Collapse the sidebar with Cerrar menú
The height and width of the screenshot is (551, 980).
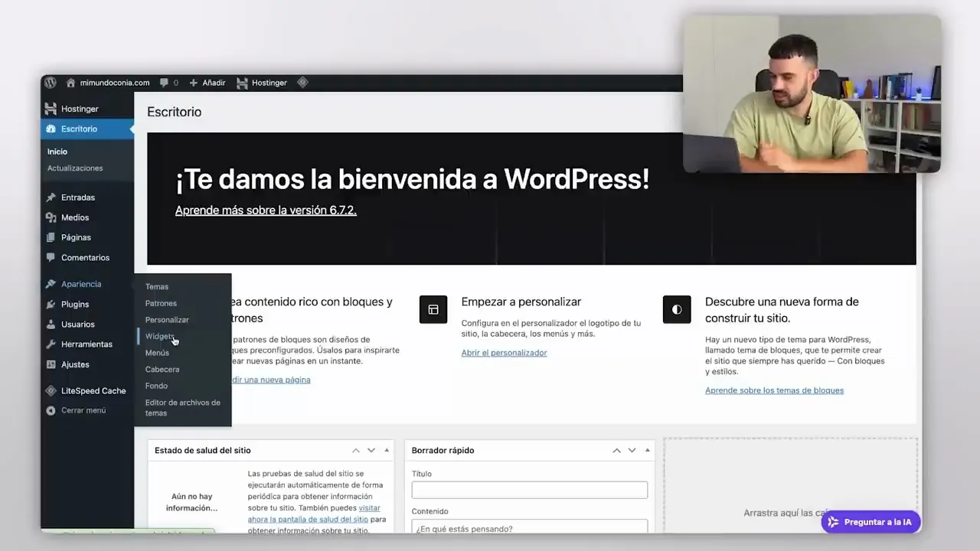click(x=76, y=410)
